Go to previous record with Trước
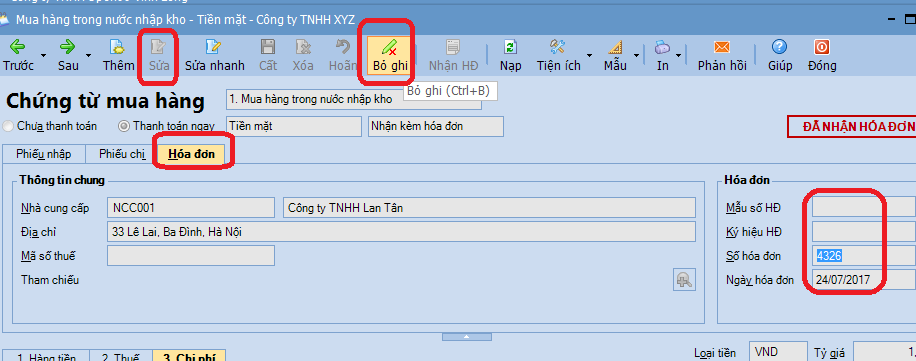Image resolution: width=916 pixels, height=361 pixels. tap(18, 55)
